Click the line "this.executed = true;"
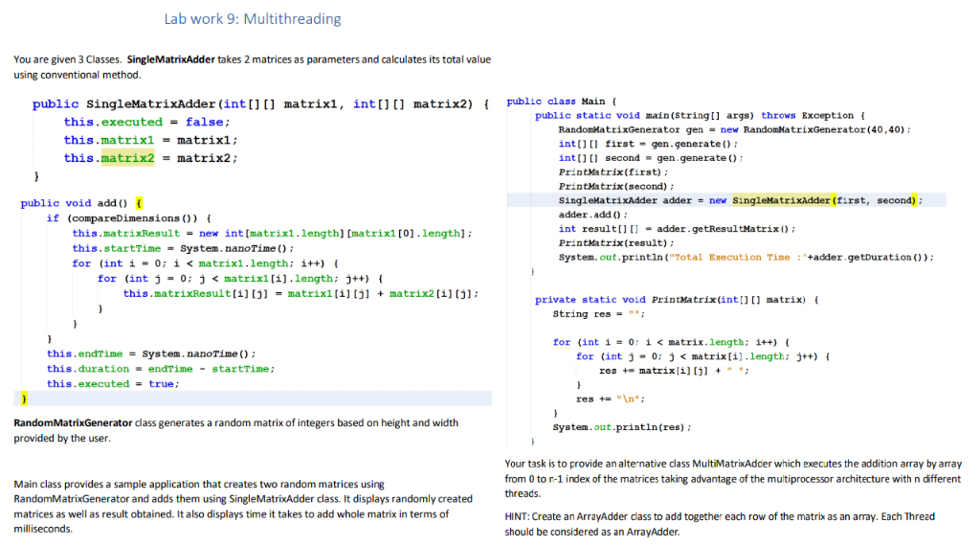The width and height of the screenshot is (980, 546). pos(113,384)
